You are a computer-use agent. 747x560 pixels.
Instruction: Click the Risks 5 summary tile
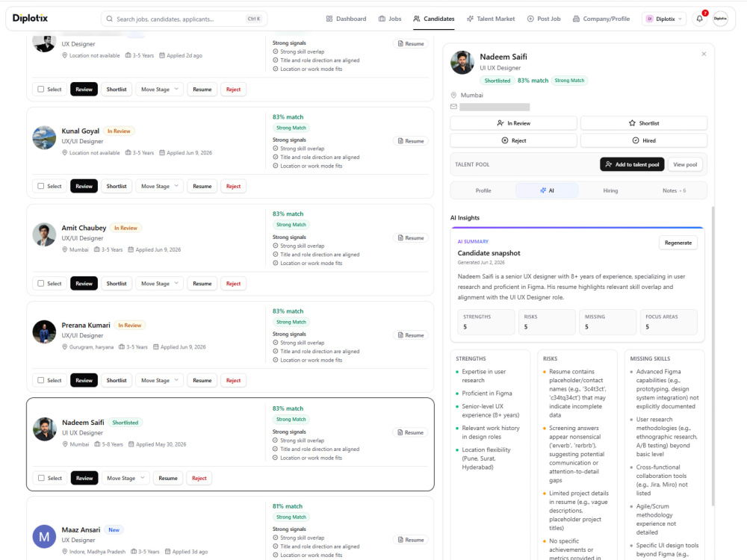point(547,322)
